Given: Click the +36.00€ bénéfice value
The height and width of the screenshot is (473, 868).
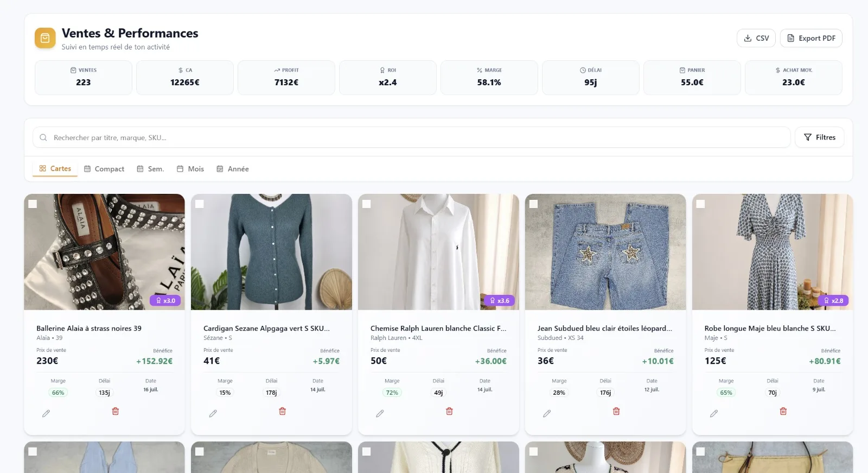Looking at the screenshot, I should click(491, 361).
